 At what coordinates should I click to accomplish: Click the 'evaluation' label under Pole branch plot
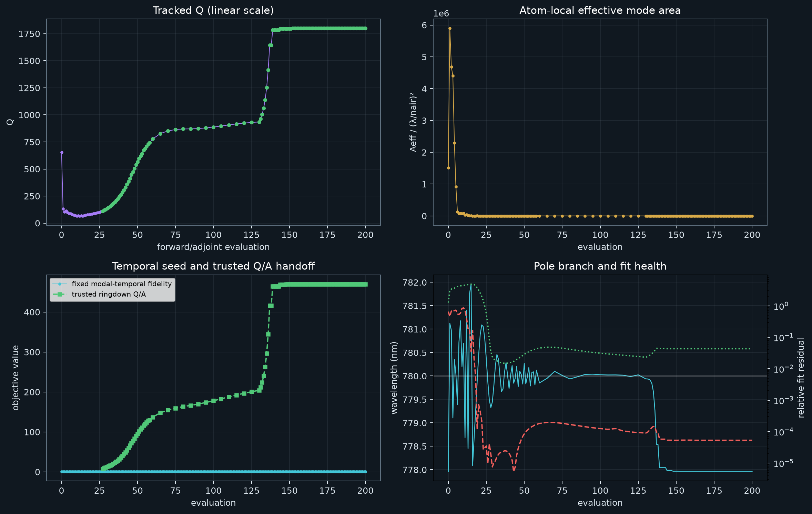[600, 503]
